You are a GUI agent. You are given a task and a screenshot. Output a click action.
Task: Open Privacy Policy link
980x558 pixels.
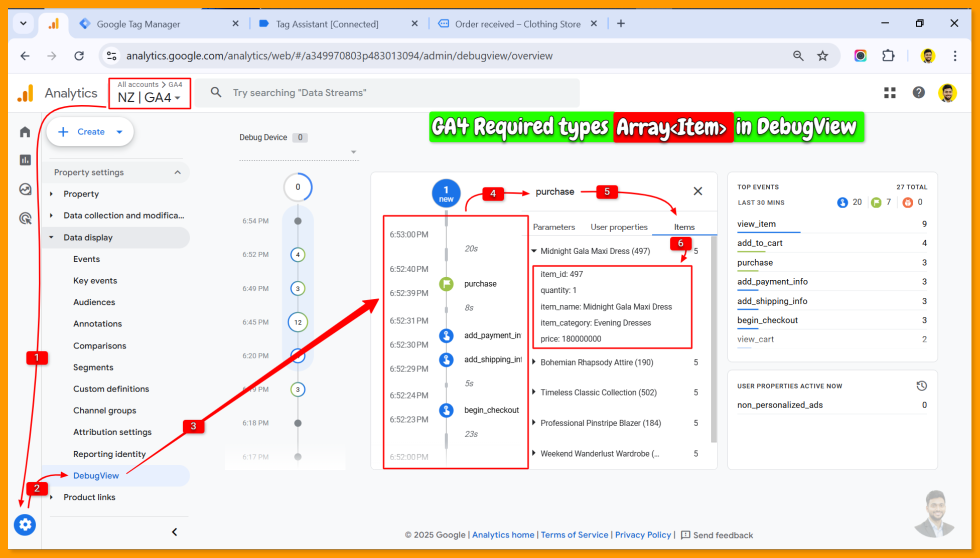point(642,534)
